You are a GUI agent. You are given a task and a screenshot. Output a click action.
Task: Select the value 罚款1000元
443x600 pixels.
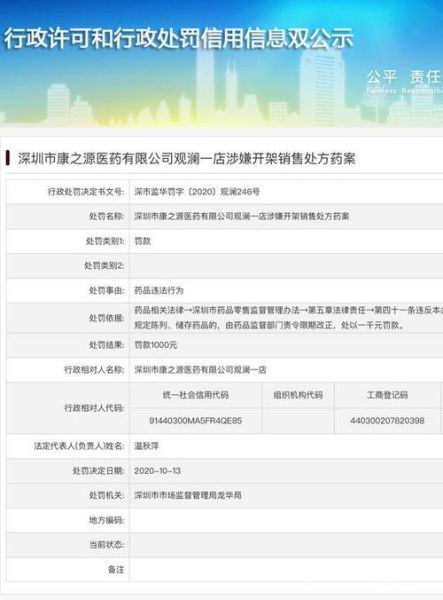click(x=155, y=345)
